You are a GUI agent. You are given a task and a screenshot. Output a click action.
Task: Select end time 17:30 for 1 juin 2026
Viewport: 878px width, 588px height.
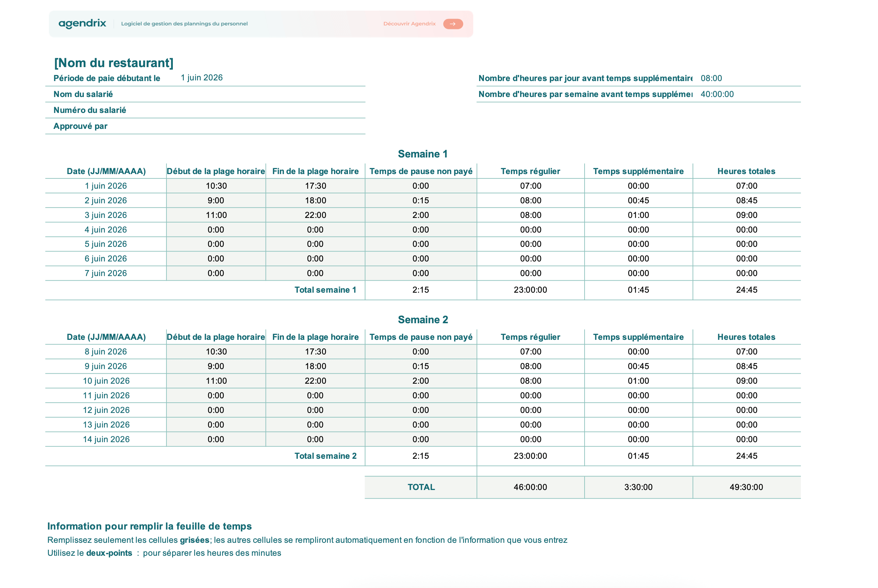[315, 186]
